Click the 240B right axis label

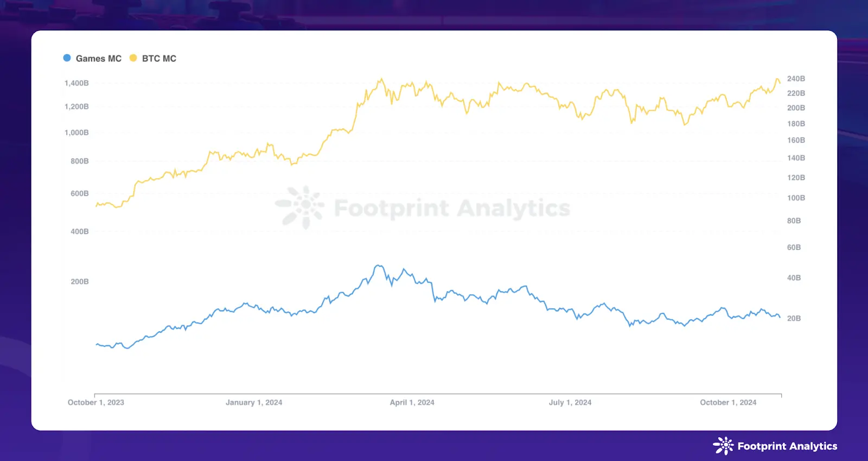[796, 79]
